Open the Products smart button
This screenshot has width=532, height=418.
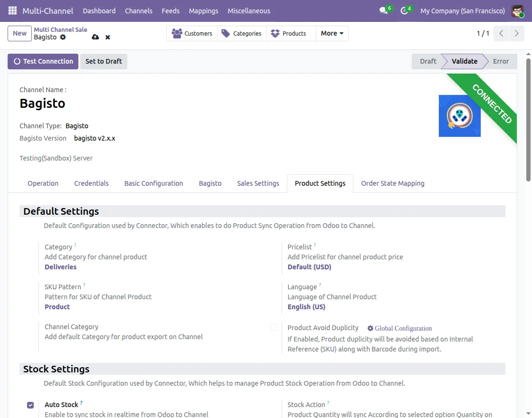(x=291, y=34)
